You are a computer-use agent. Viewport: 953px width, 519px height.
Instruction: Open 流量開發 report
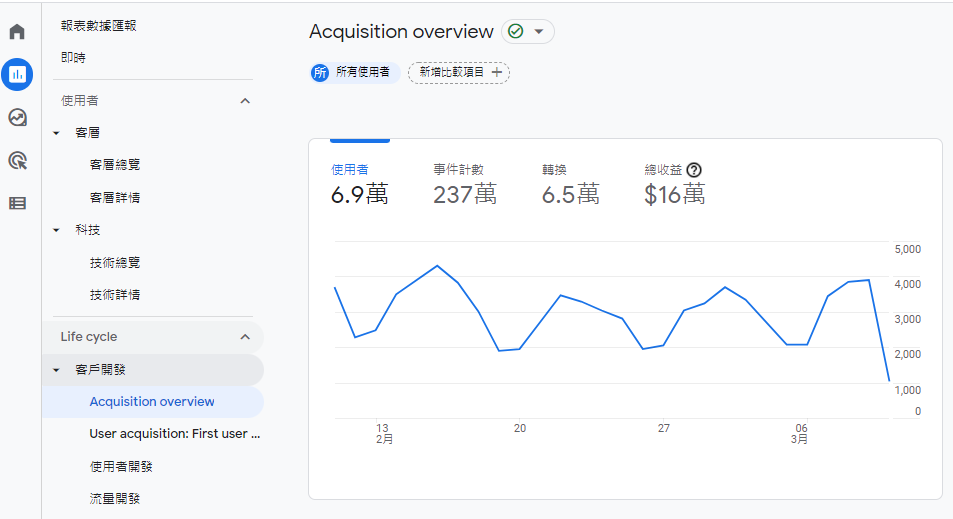(x=115, y=499)
